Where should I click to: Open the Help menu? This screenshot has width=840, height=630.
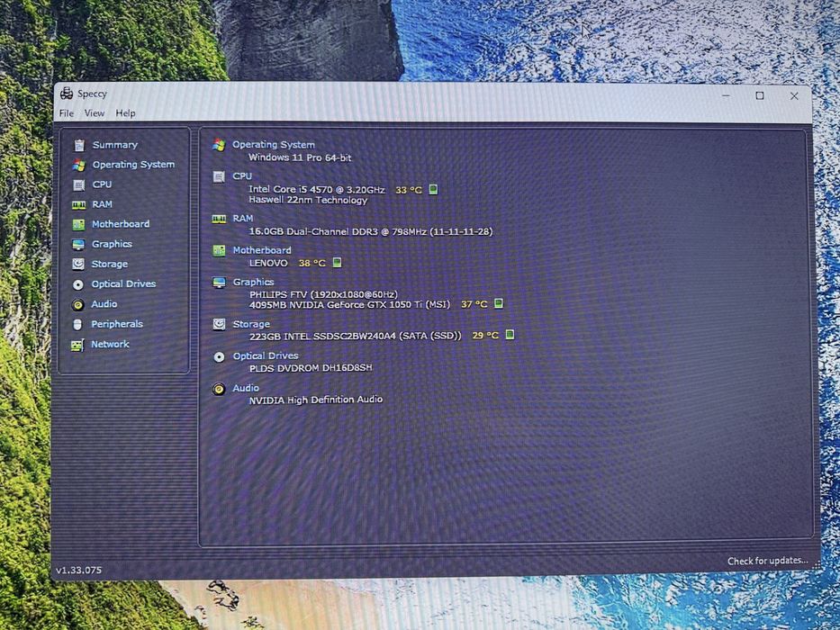click(125, 113)
